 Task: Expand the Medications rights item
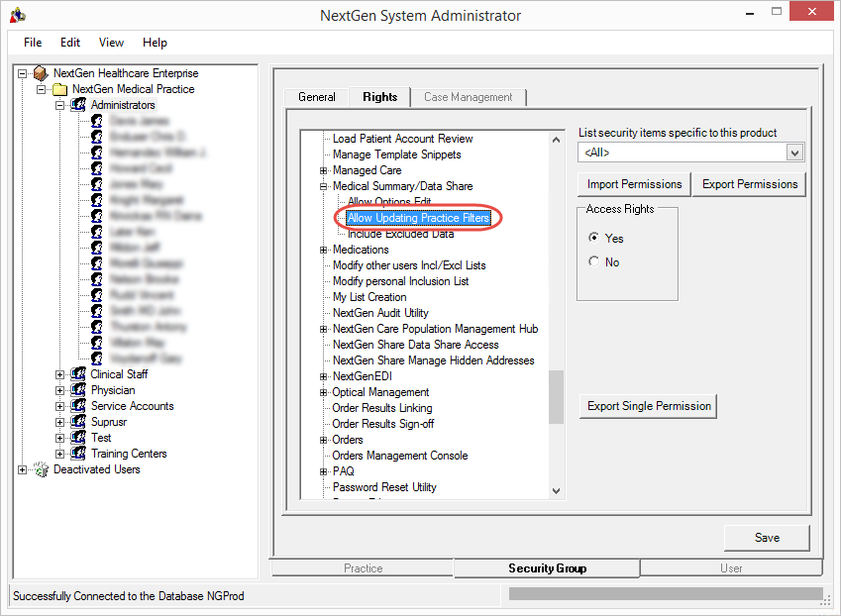point(323,250)
